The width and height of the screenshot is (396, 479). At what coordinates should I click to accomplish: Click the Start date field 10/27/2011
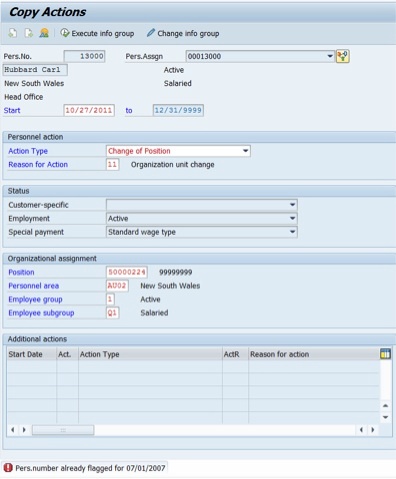[89, 110]
